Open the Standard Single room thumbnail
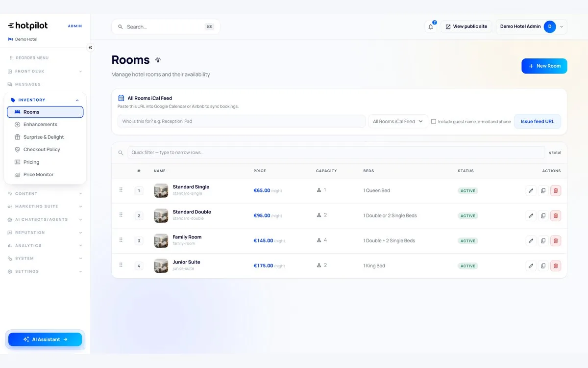The height and width of the screenshot is (368, 588). click(161, 190)
